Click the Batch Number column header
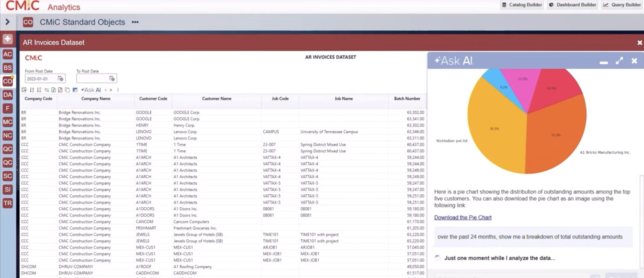Viewport: 644px width, 278px height. [x=407, y=99]
